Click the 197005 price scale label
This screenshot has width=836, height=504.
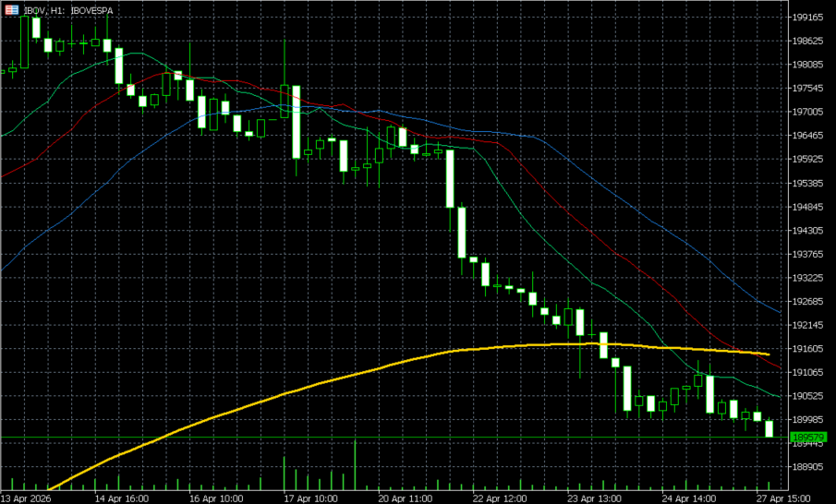pos(807,112)
